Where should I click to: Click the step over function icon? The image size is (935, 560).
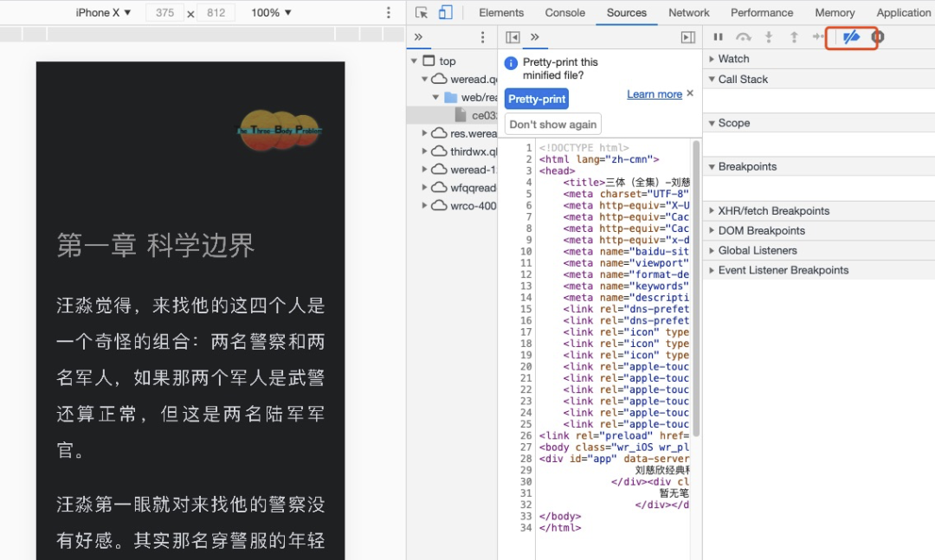click(x=743, y=37)
